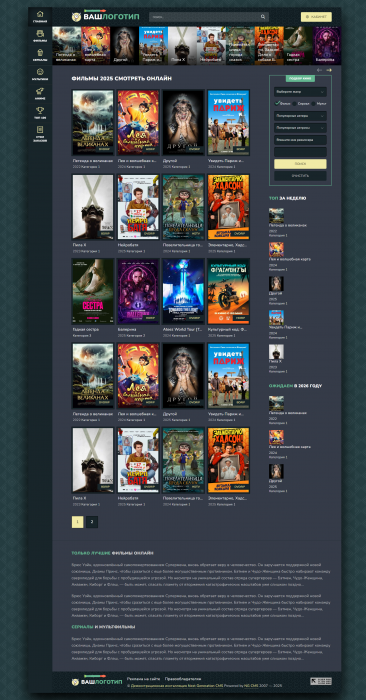Click the Кабинет button
This screenshot has width=366, height=700.
click(x=316, y=17)
